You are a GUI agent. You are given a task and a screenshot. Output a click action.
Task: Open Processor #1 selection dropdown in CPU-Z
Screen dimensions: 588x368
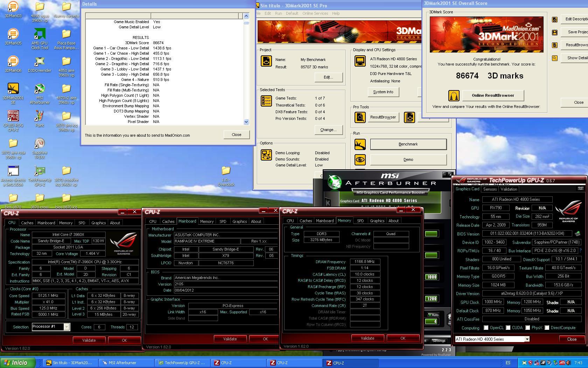coord(66,327)
